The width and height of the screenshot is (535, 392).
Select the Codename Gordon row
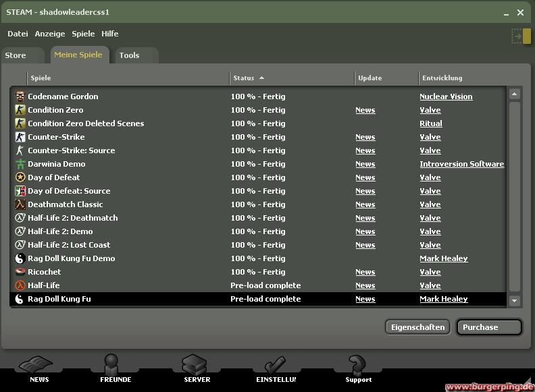(258, 96)
